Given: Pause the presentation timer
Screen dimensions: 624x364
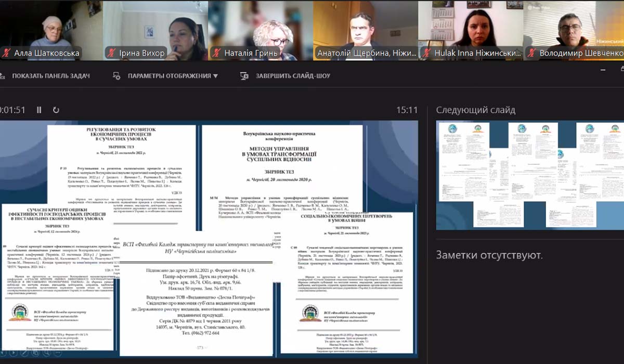Looking at the screenshot, I should pyautogui.click(x=39, y=110).
